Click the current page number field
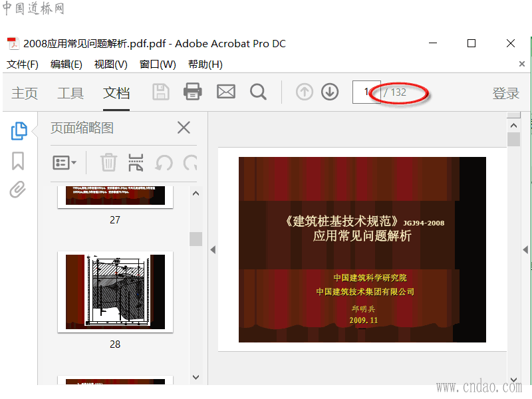Viewport: 532px width, 399px height. pos(366,92)
